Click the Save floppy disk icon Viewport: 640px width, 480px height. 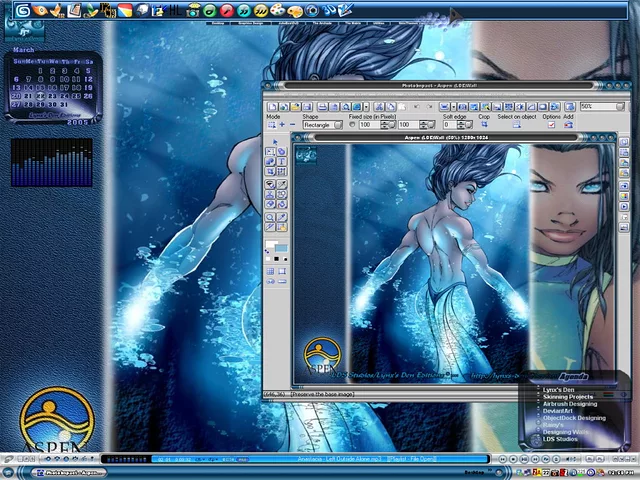click(307, 107)
